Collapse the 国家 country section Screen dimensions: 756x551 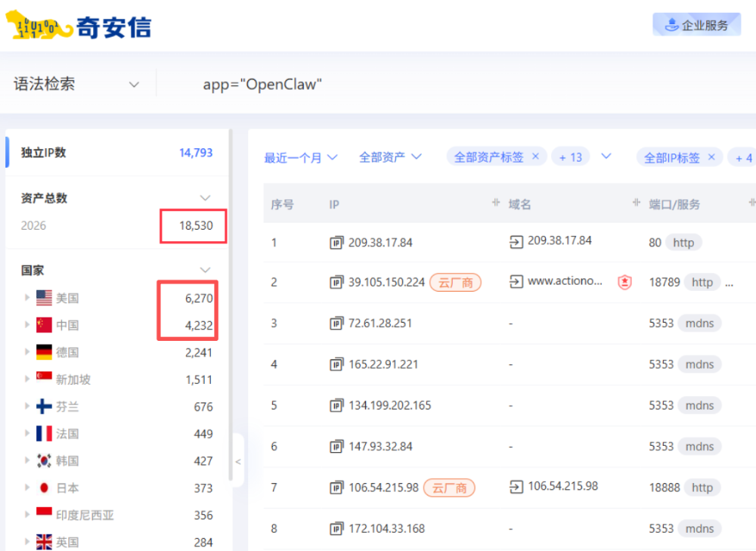tap(206, 270)
